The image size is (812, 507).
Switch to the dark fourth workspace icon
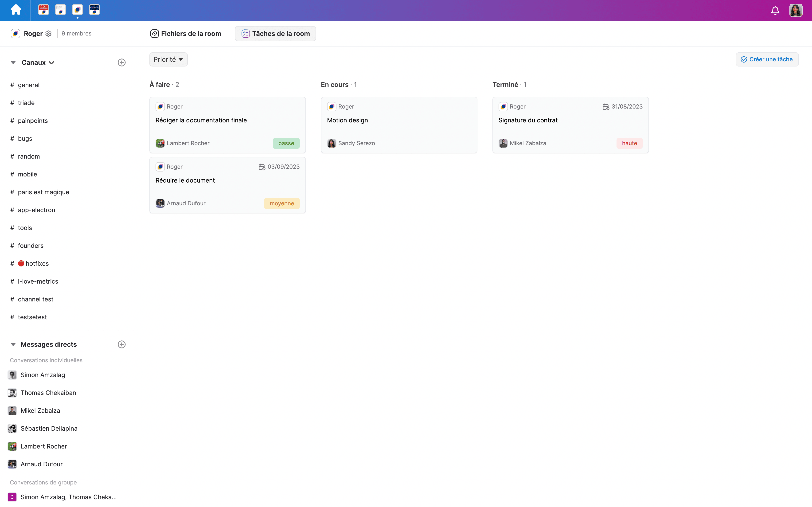[94, 10]
